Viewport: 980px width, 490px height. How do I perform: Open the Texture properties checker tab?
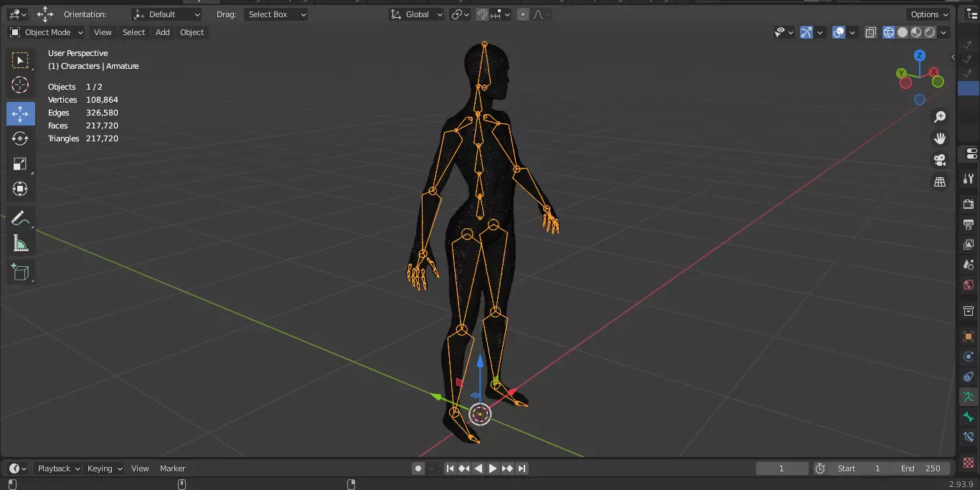969,463
